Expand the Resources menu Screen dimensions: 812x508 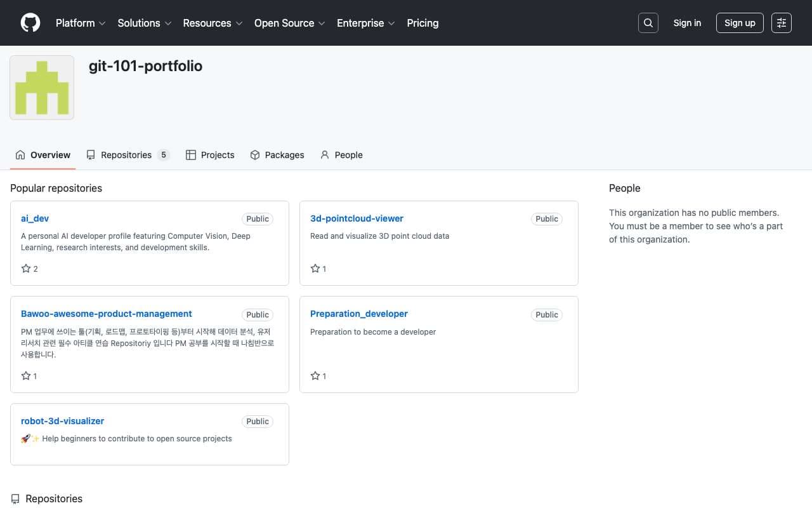213,23
